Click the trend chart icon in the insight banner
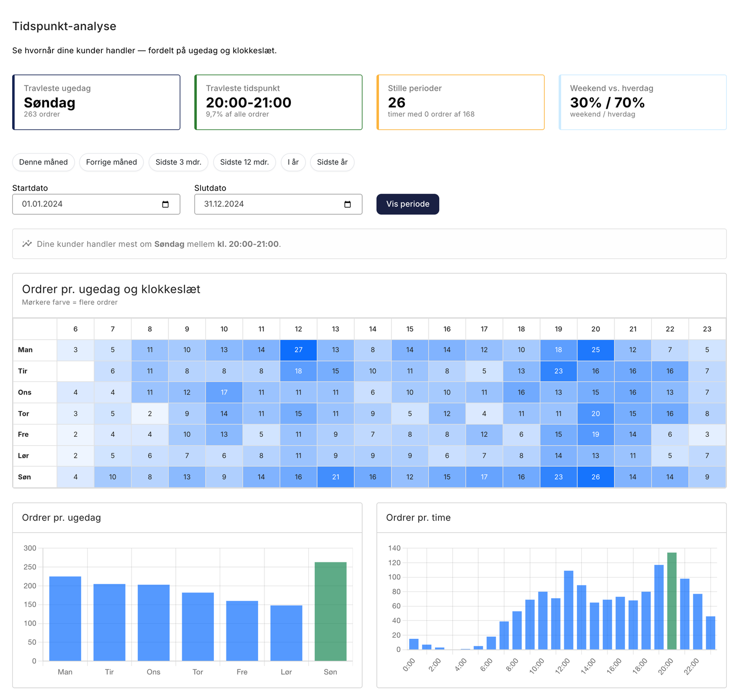The width and height of the screenshot is (739, 700). (x=27, y=244)
